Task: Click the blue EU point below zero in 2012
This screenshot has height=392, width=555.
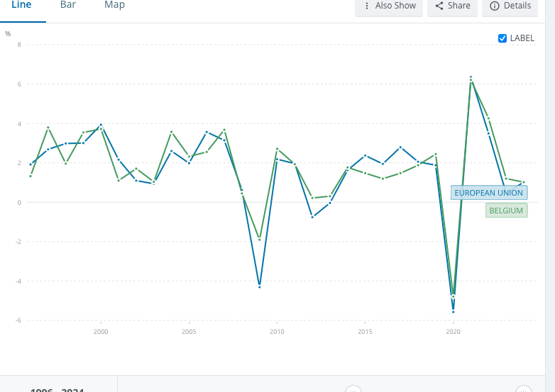Action: [x=312, y=217]
